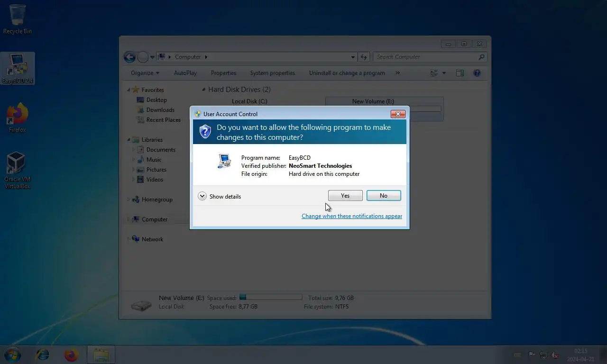Select New Volume (E:) drive

tap(385, 109)
